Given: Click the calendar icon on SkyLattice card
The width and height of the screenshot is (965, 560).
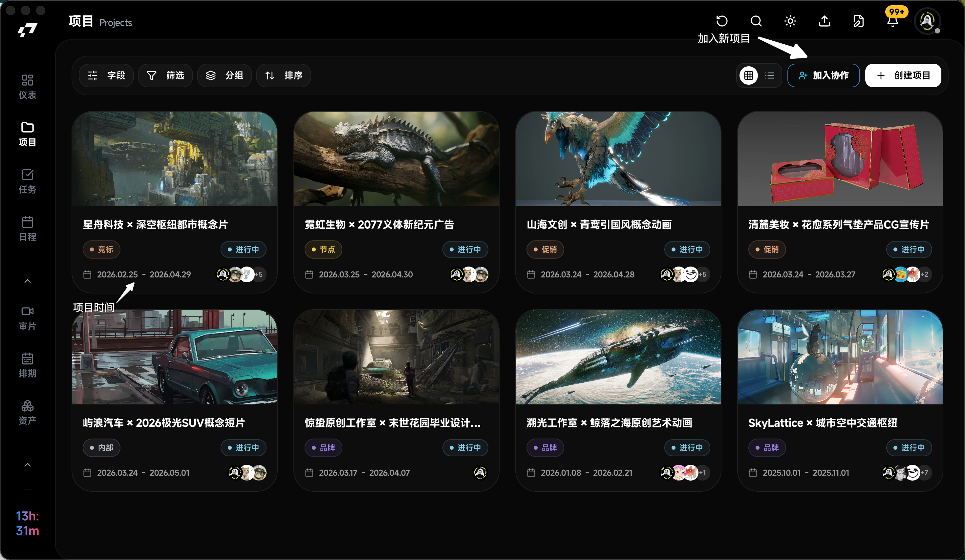Looking at the screenshot, I should click(752, 473).
